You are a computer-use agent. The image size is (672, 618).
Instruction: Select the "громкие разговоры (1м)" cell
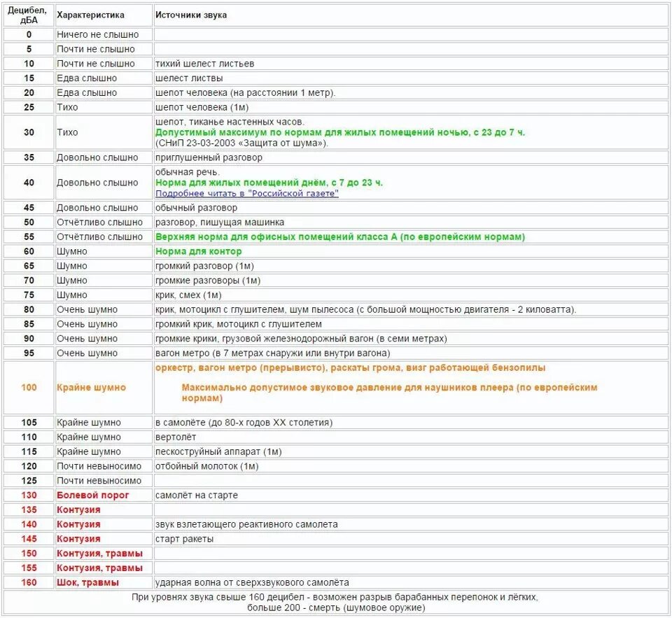(x=411, y=280)
